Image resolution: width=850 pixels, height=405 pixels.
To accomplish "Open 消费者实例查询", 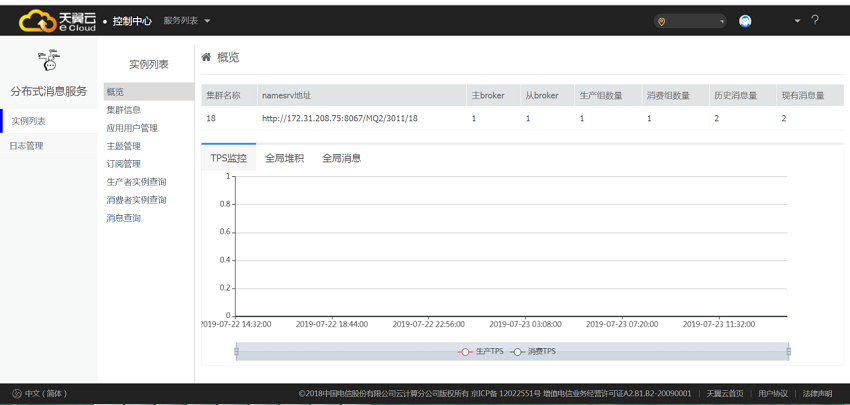I will (137, 200).
